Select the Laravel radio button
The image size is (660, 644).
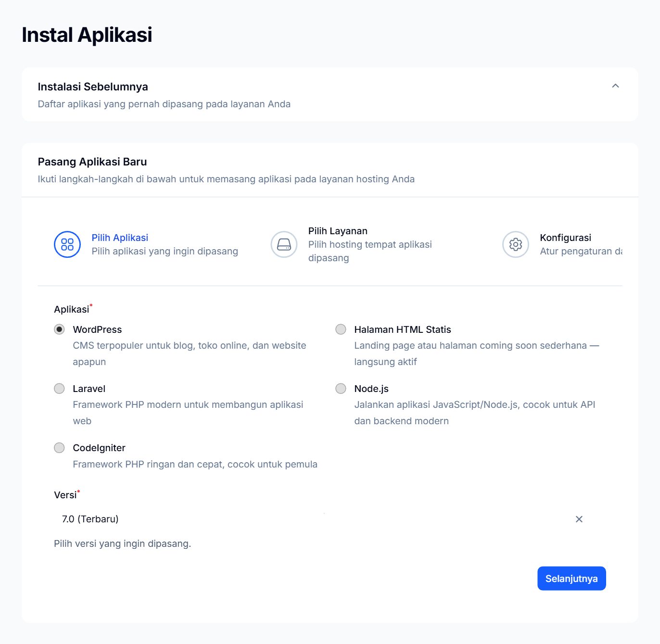[x=59, y=389]
